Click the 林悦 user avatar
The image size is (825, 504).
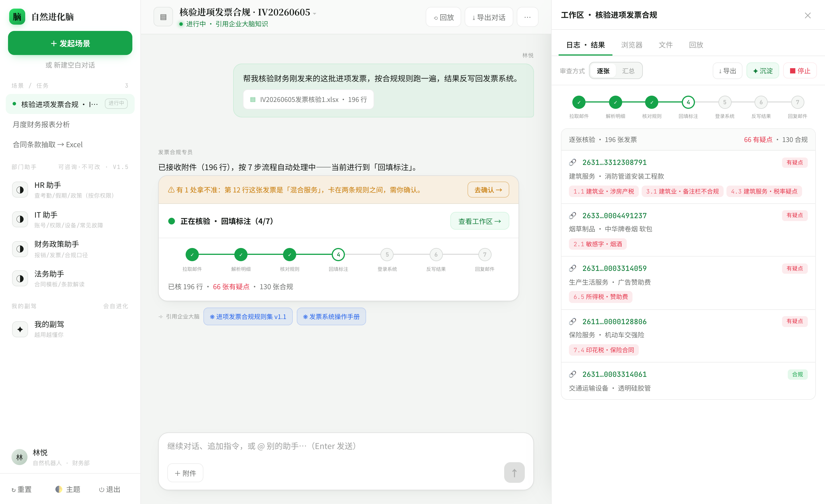pyautogui.click(x=19, y=457)
